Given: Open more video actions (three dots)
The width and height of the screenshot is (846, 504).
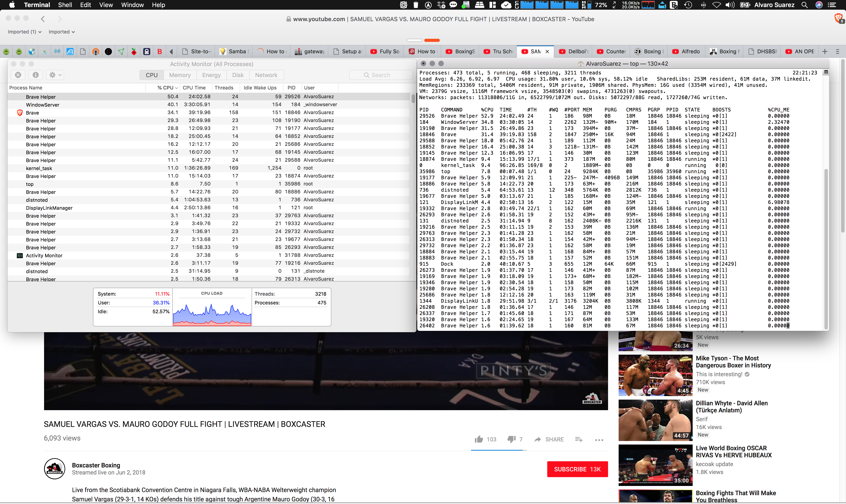Looking at the screenshot, I should [x=599, y=440].
